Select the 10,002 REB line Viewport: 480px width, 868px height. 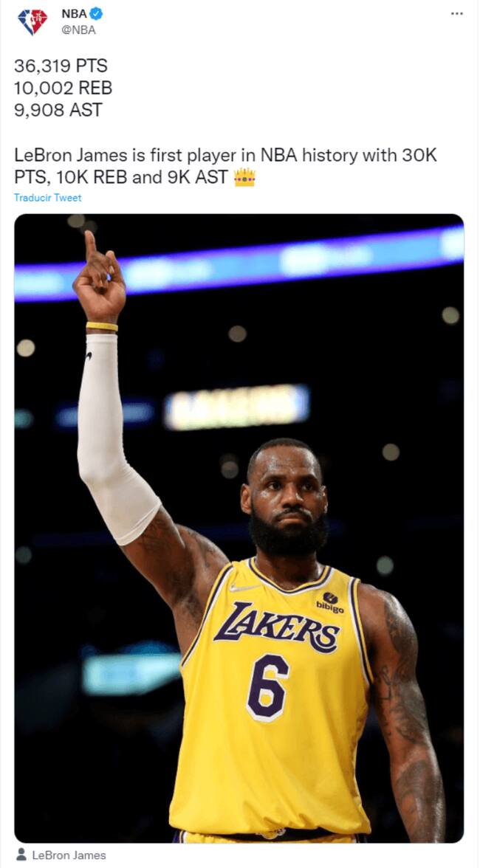click(63, 87)
